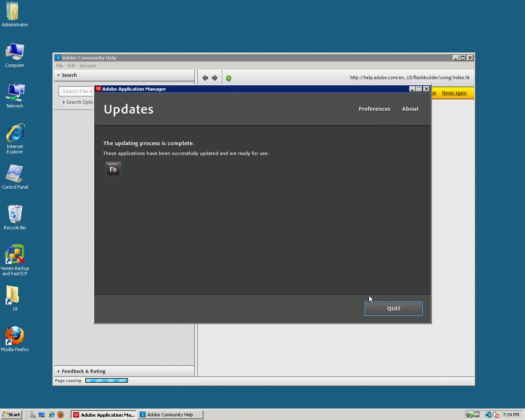The width and height of the screenshot is (525, 420).
Task: Open the Account menu in Community Help
Action: 88,66
